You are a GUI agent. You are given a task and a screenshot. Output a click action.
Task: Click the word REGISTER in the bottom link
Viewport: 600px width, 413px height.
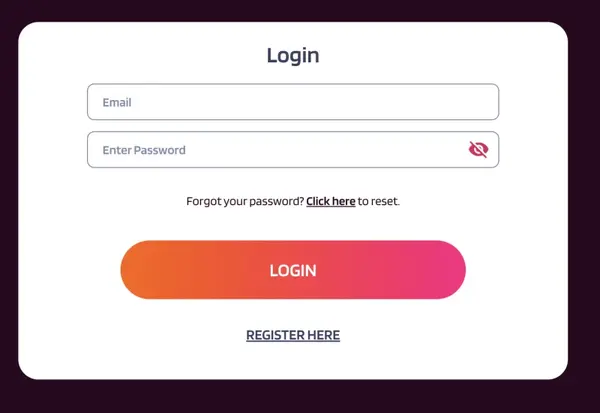click(275, 335)
